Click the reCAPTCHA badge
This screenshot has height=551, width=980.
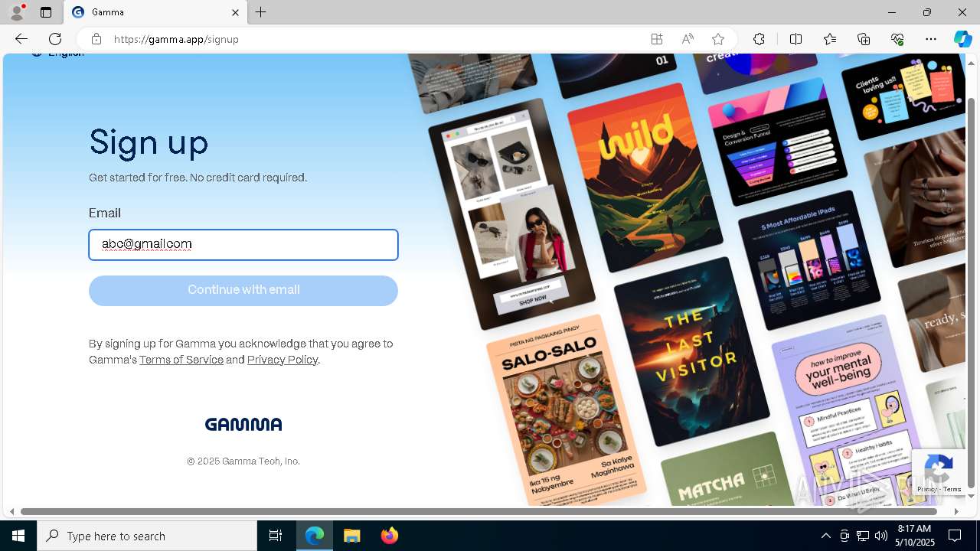point(939,472)
